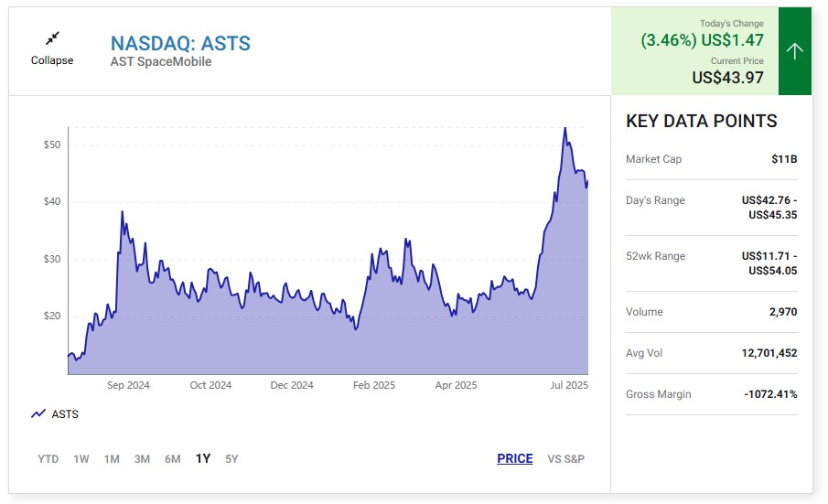Click the Current Price US$43.97 value
828x504 pixels.
click(x=727, y=78)
